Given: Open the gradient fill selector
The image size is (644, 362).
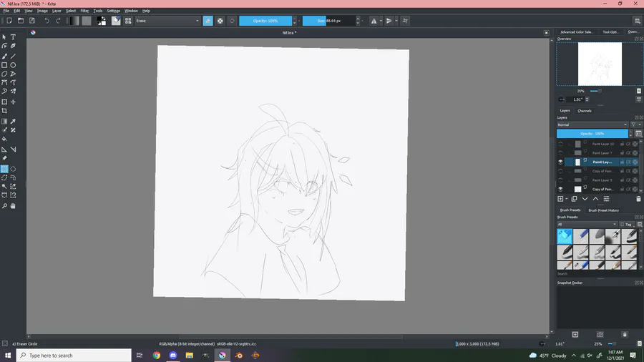Looking at the screenshot, I should pyautogui.click(x=74, y=21).
